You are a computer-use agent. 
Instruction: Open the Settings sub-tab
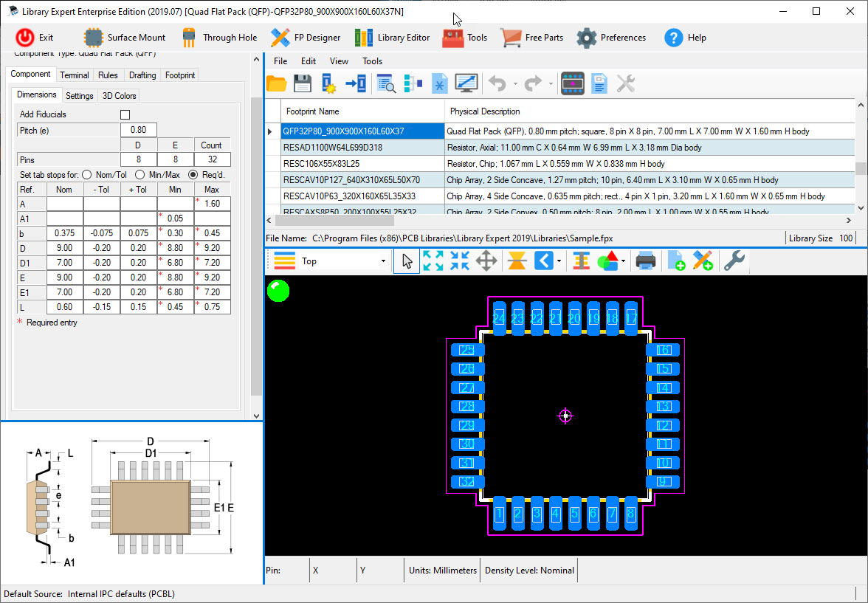(79, 96)
